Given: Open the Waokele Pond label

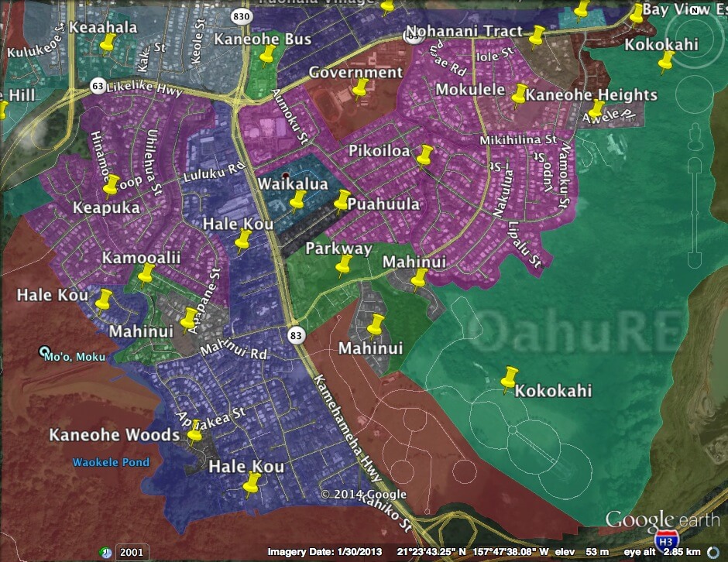Looking at the screenshot, I should [111, 463].
